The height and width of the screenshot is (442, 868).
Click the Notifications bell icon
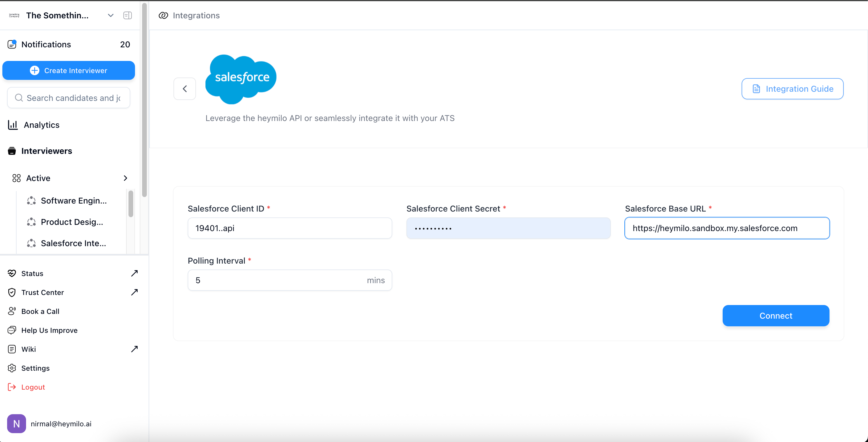pyautogui.click(x=12, y=44)
